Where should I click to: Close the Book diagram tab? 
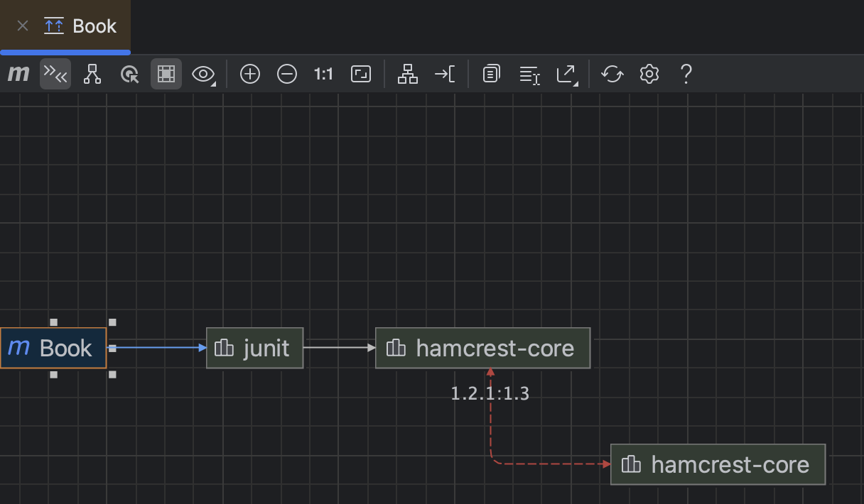click(22, 26)
